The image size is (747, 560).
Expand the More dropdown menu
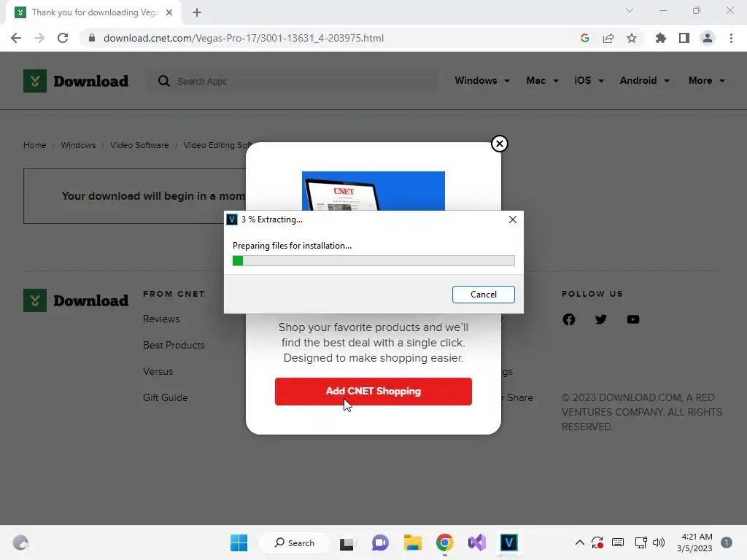706,80
